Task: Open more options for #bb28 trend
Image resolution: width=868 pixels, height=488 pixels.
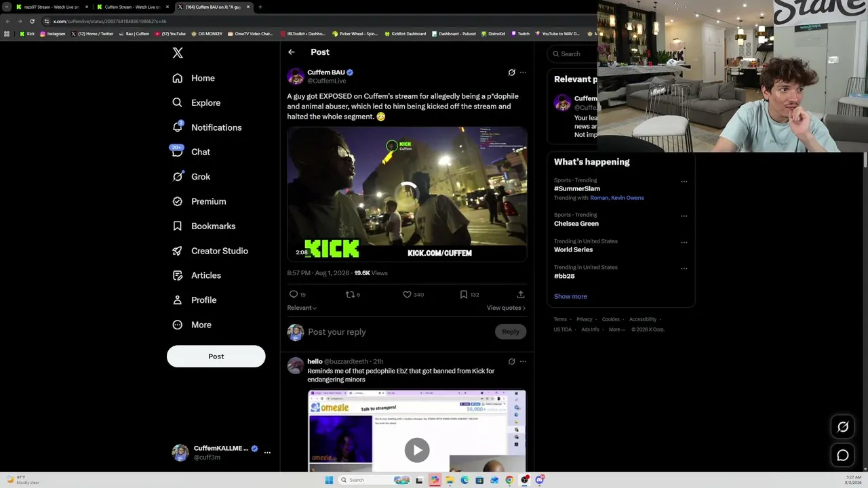Action: [684, 269]
